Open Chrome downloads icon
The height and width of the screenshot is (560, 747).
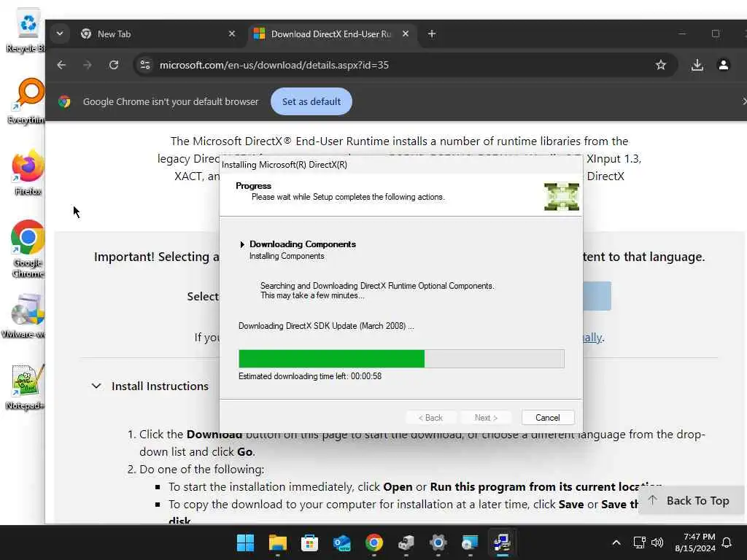coord(697,65)
